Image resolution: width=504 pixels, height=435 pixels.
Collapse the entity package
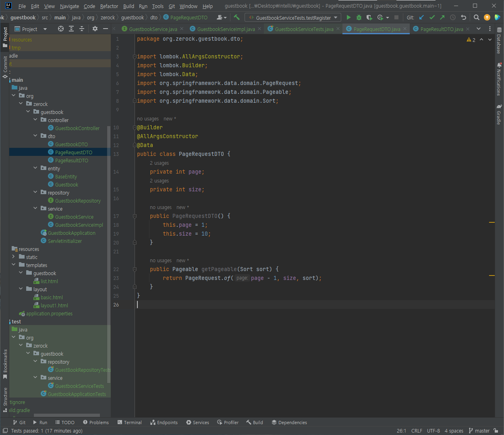pyautogui.click(x=35, y=168)
